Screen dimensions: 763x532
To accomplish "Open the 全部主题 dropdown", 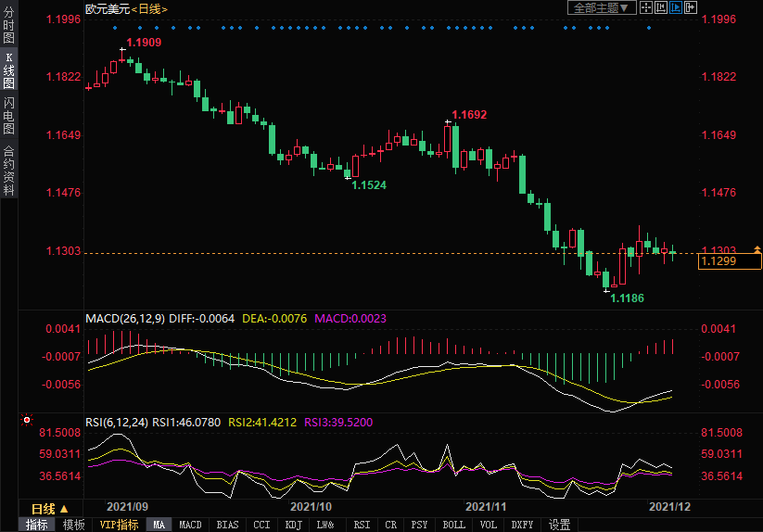I will click(602, 7).
